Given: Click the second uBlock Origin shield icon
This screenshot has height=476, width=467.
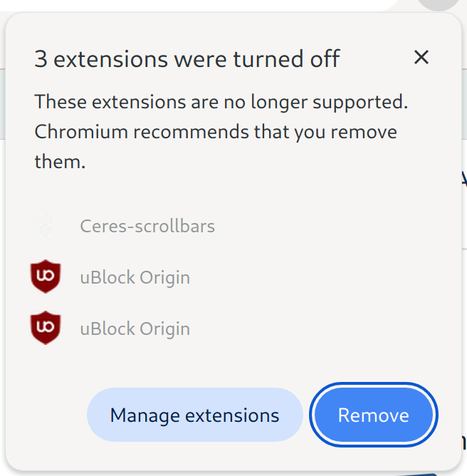Looking at the screenshot, I should (x=46, y=328).
